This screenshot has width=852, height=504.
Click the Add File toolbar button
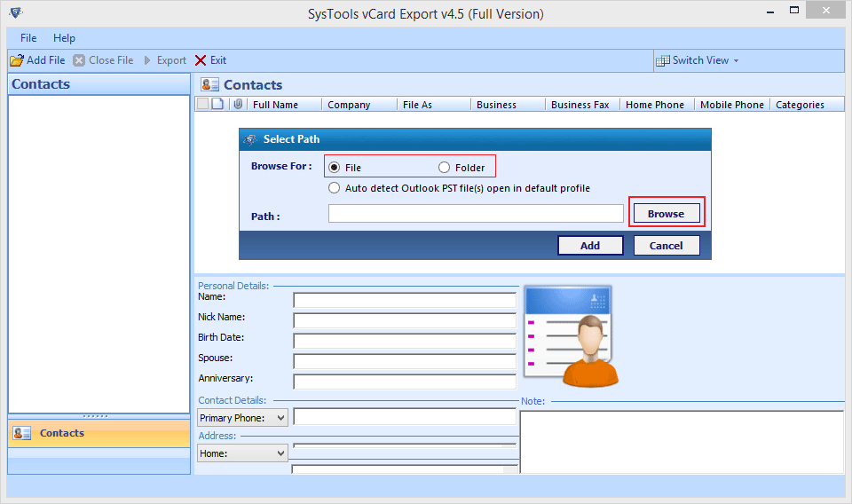tap(37, 60)
